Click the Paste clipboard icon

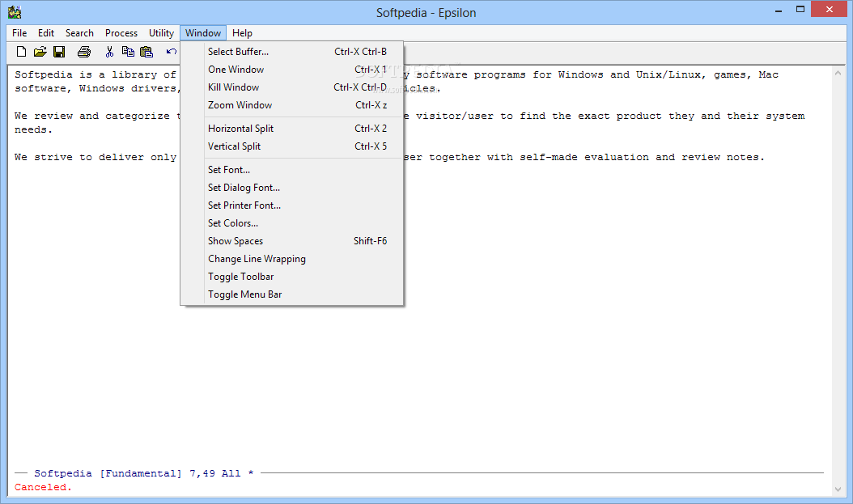pos(146,52)
